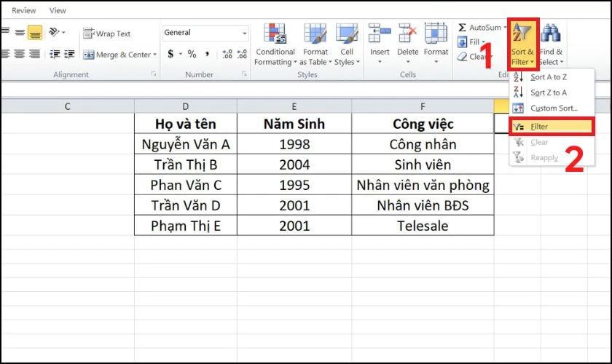
Task: Click the 'Họ và tên' header cell
Action: 185,124
